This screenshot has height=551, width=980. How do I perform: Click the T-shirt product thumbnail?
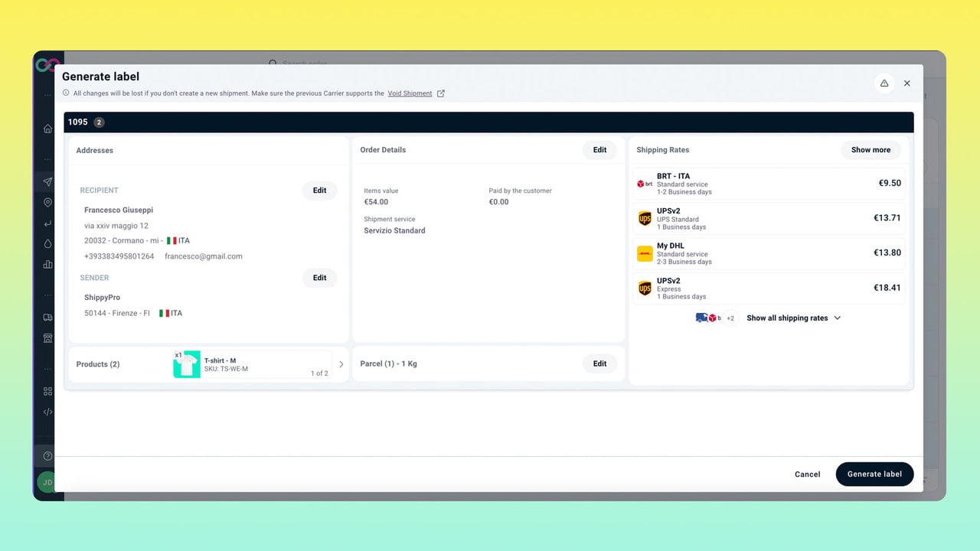click(x=187, y=364)
